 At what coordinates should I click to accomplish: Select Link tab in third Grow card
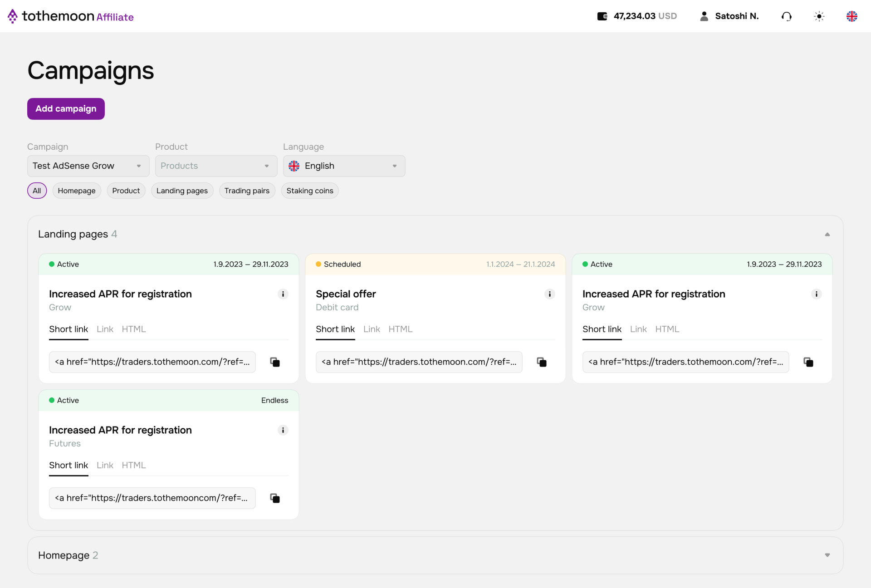[x=638, y=329]
